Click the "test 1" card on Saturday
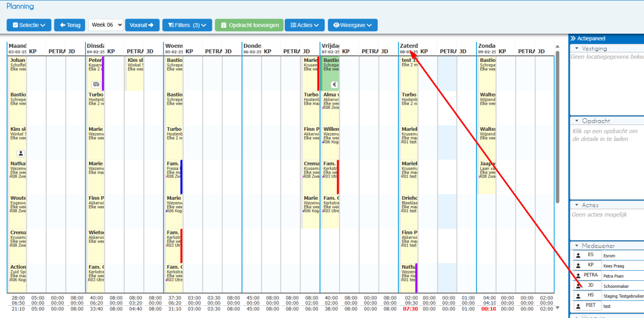This screenshot has height=318, width=644. [409, 73]
